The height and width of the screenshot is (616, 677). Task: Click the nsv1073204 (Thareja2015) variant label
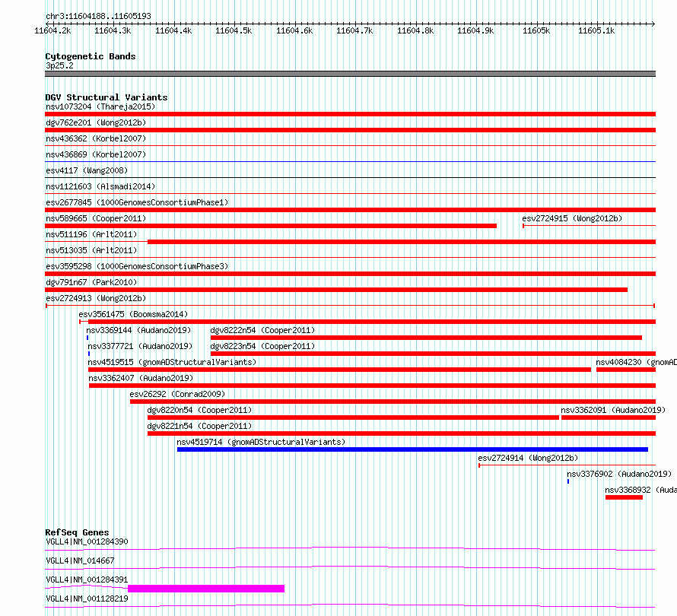100,106
